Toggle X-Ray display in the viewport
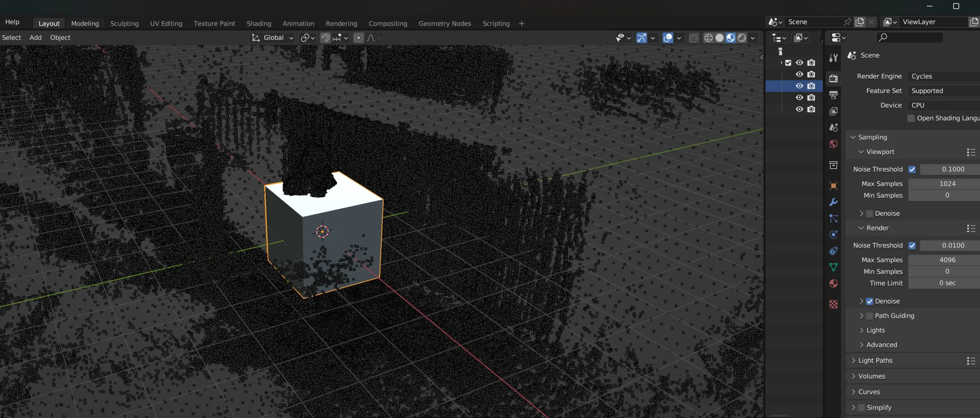 click(694, 38)
